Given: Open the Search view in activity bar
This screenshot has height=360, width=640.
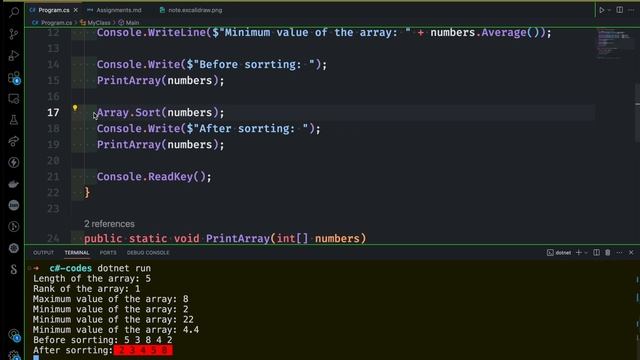Looking at the screenshot, I should [x=13, y=12].
